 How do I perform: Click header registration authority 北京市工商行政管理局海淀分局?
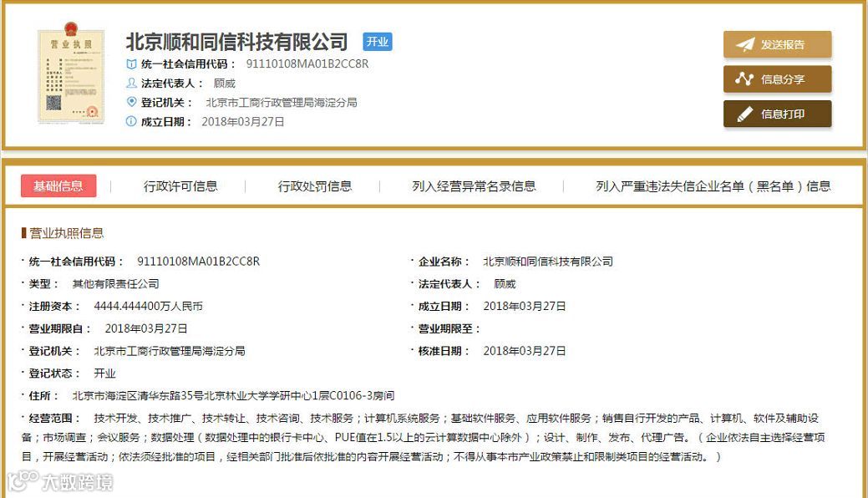[x=282, y=103]
